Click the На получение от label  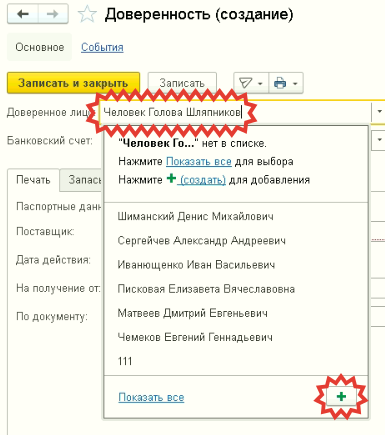click(x=58, y=288)
